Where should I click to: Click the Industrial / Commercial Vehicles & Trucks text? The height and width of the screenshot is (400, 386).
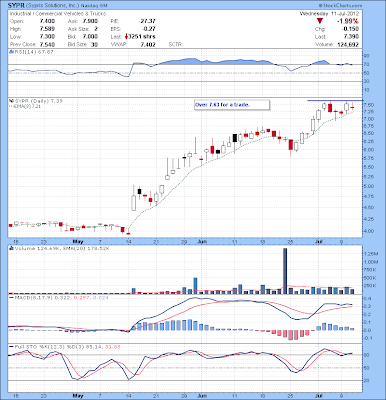pyautogui.click(x=58, y=14)
